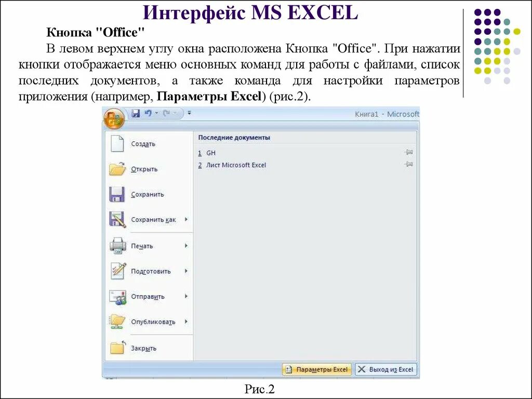Viewport: 532px width, 399px height.
Task: Open recent document GH
Action: (211, 153)
